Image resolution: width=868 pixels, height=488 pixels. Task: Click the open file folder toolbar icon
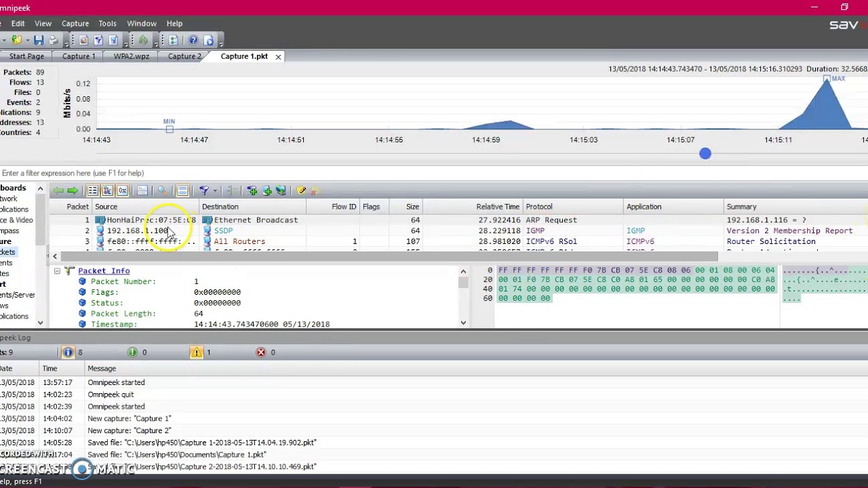pyautogui.click(x=16, y=41)
